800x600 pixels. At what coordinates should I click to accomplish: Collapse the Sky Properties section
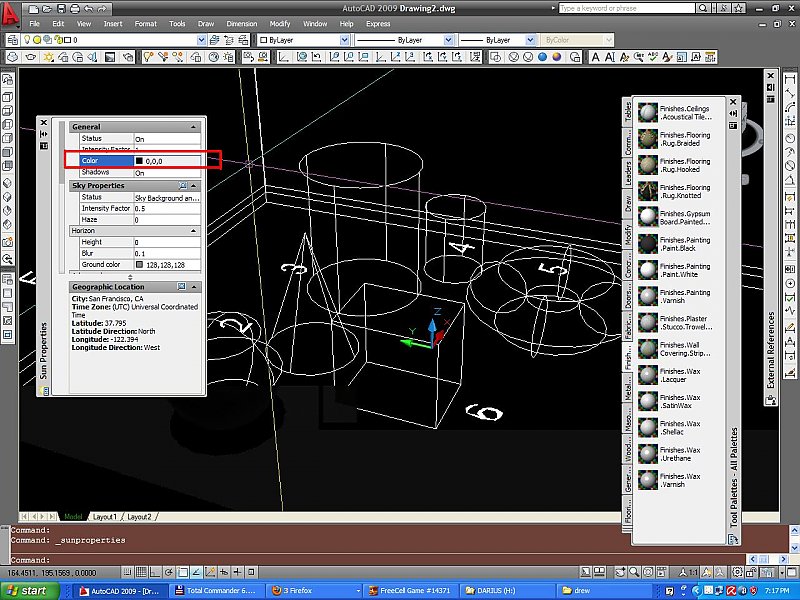[x=196, y=185]
